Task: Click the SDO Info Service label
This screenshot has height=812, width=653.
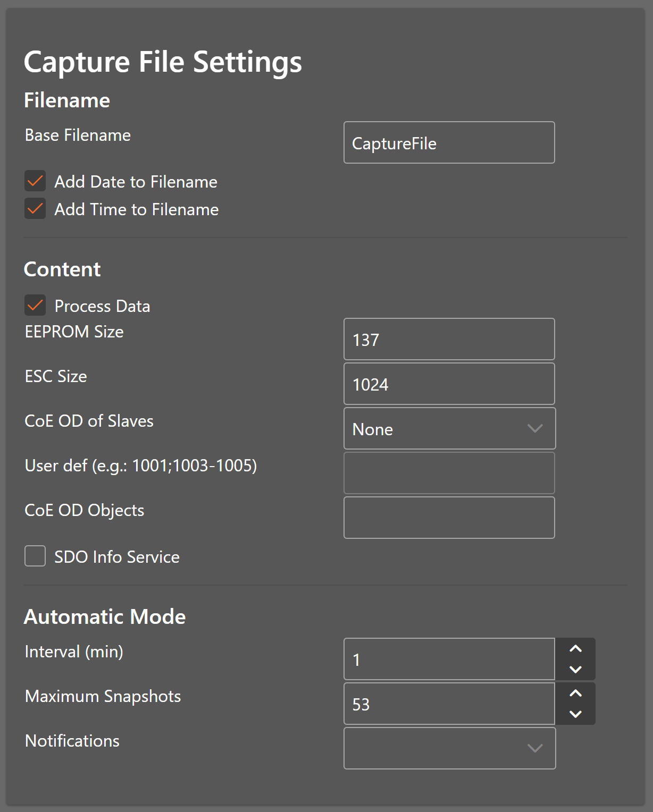Action: point(117,557)
